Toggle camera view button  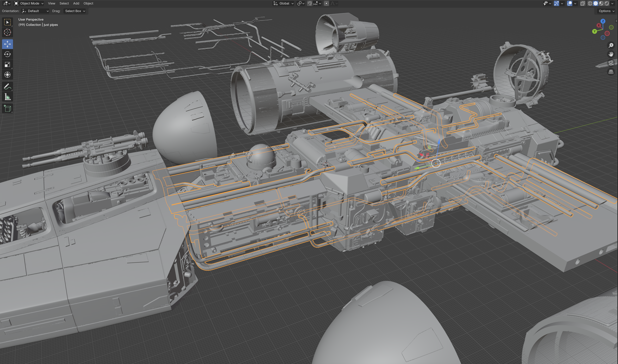coord(611,63)
